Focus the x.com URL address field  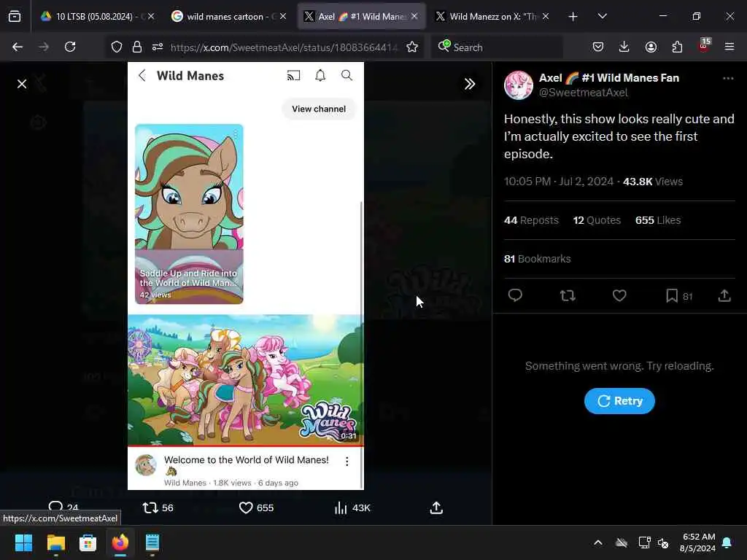click(284, 47)
